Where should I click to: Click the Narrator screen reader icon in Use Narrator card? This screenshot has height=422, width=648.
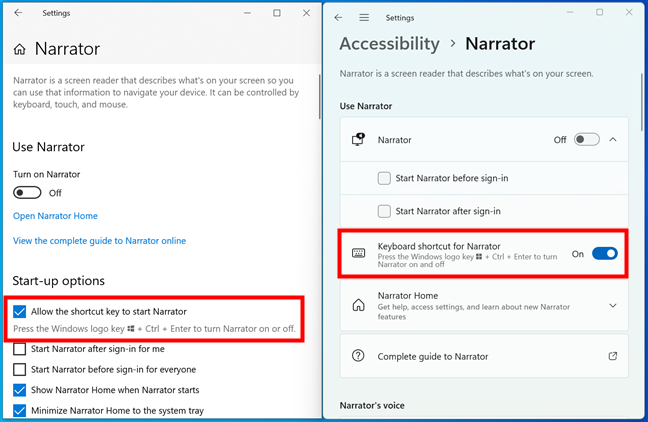(358, 139)
